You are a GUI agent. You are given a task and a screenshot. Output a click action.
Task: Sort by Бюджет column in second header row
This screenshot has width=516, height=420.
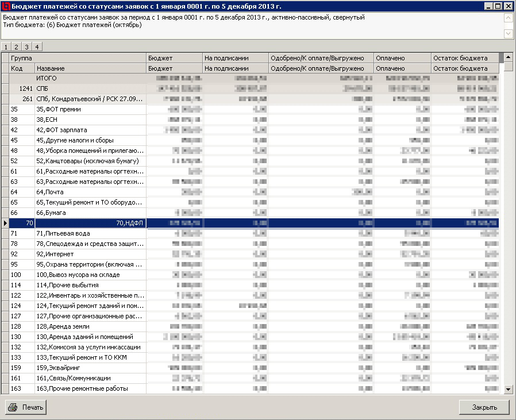[175, 68]
